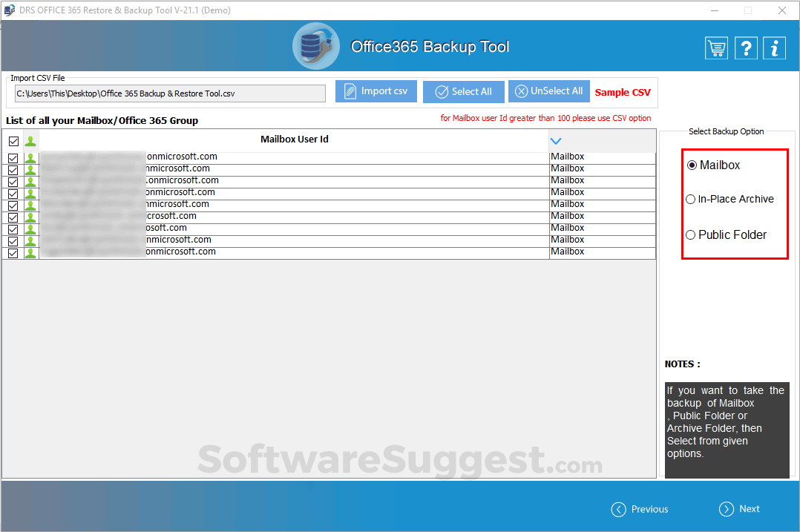Viewport: 800px width, 532px height.
Task: Select the In-Place Archive radio button
Action: [x=690, y=199]
